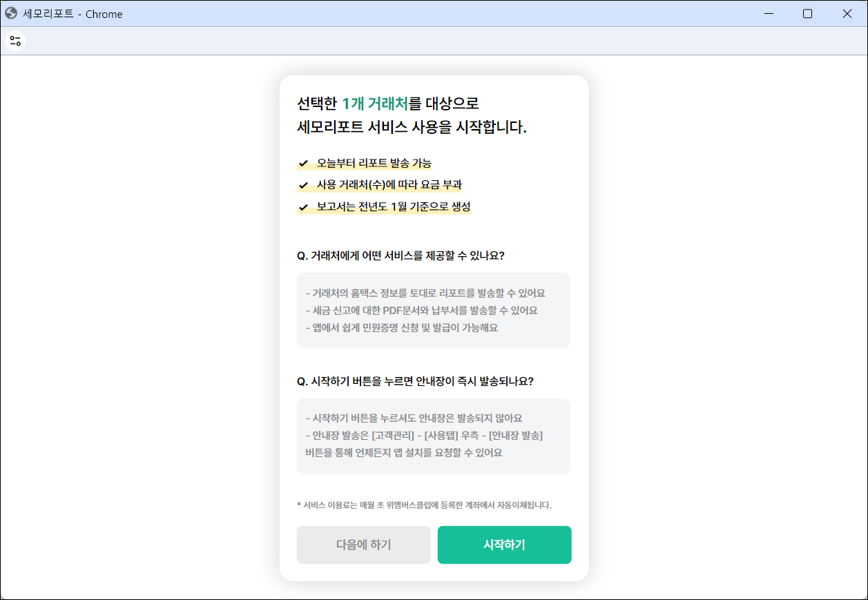868x600 pixels.
Task: Click checkmark beside 보고서는 전년도 1월 기준으로 생성
Action: 303,207
